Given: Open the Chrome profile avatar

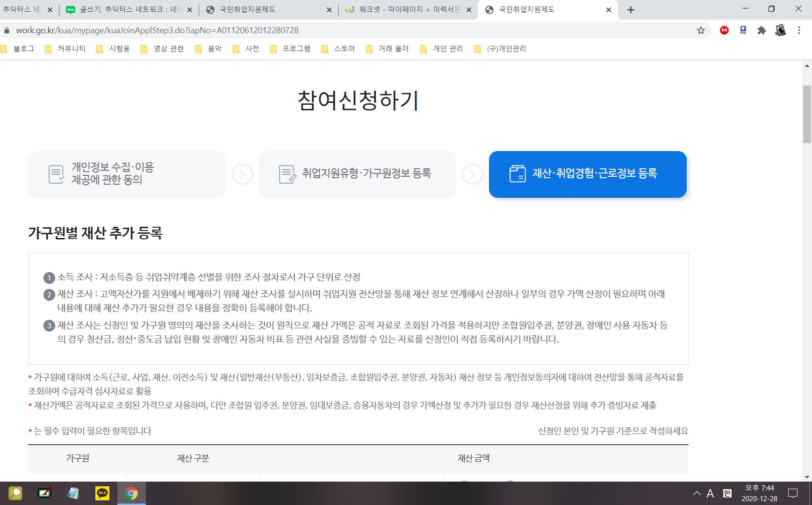Looking at the screenshot, I should 780,30.
